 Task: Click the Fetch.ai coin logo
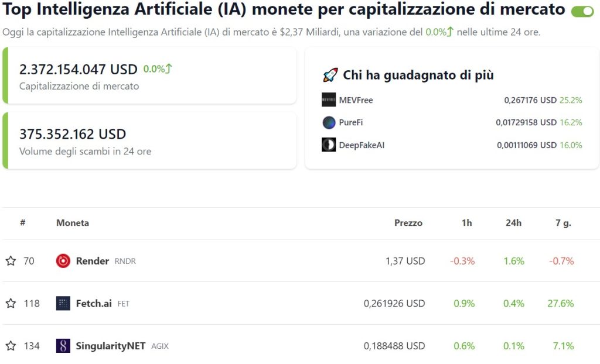pyautogui.click(x=63, y=304)
